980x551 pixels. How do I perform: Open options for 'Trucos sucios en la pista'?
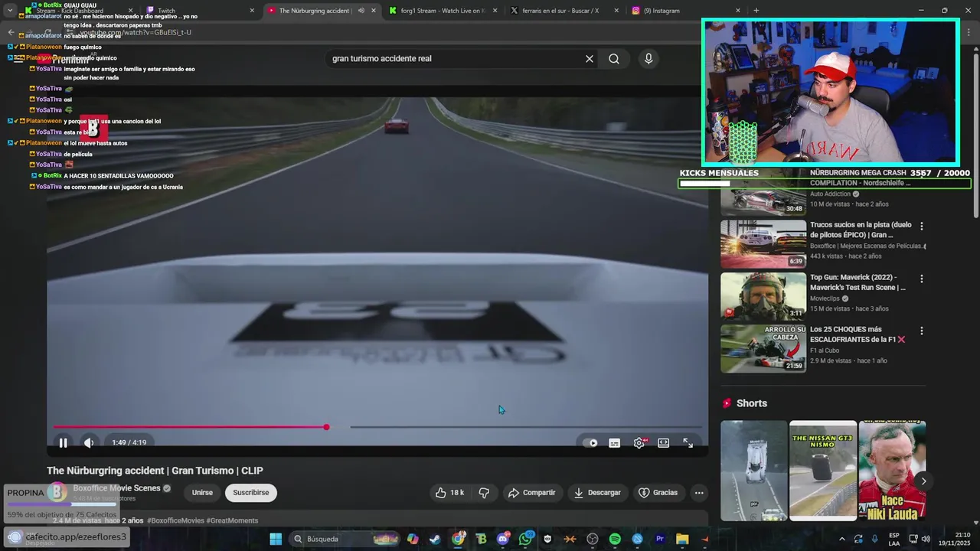[922, 227]
